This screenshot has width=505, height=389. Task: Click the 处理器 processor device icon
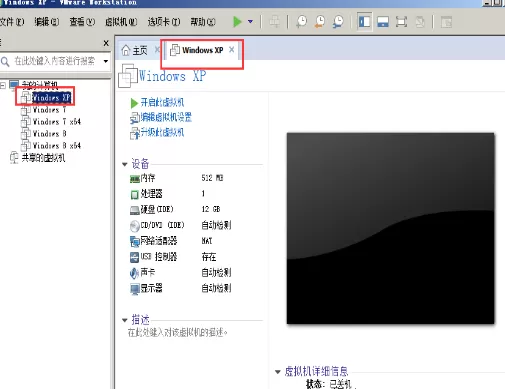coord(135,194)
